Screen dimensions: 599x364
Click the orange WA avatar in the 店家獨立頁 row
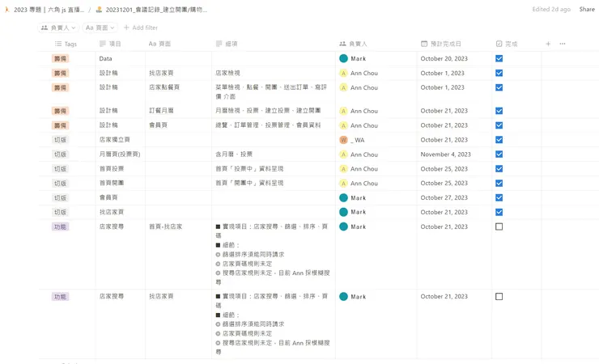pyautogui.click(x=343, y=140)
